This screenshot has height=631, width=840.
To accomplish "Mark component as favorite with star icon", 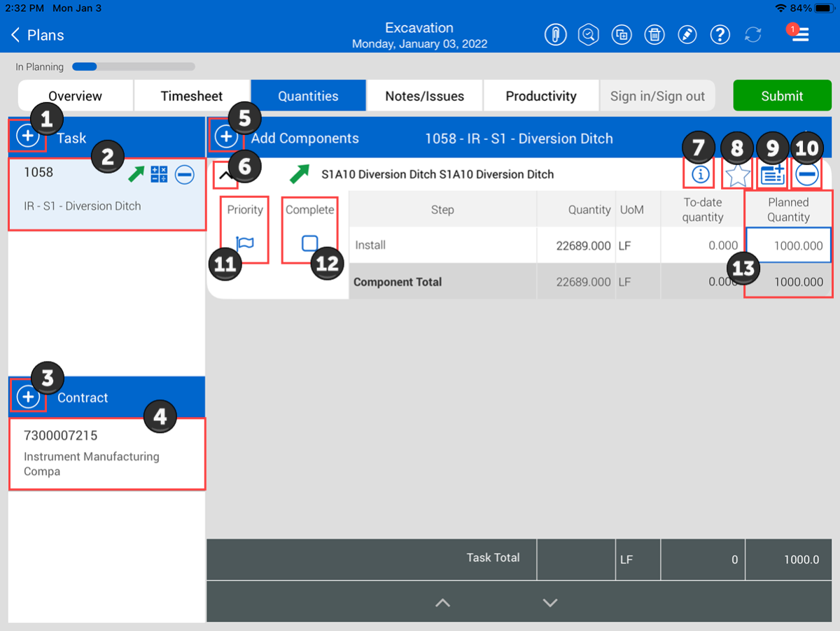I will [x=737, y=175].
